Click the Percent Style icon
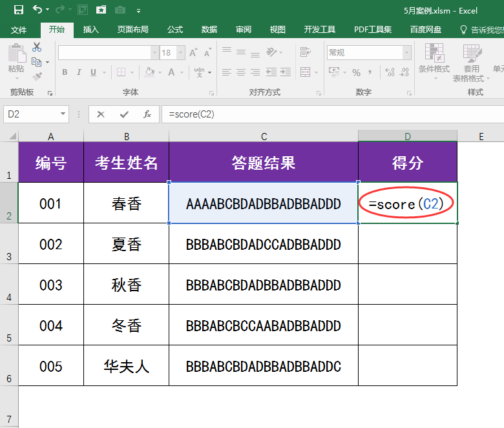The image size is (504, 428). (356, 72)
